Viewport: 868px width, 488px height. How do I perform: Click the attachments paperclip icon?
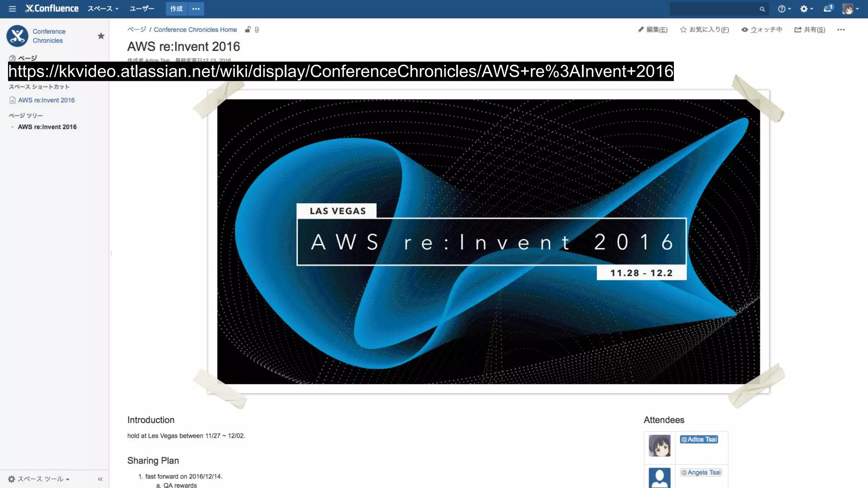click(257, 30)
